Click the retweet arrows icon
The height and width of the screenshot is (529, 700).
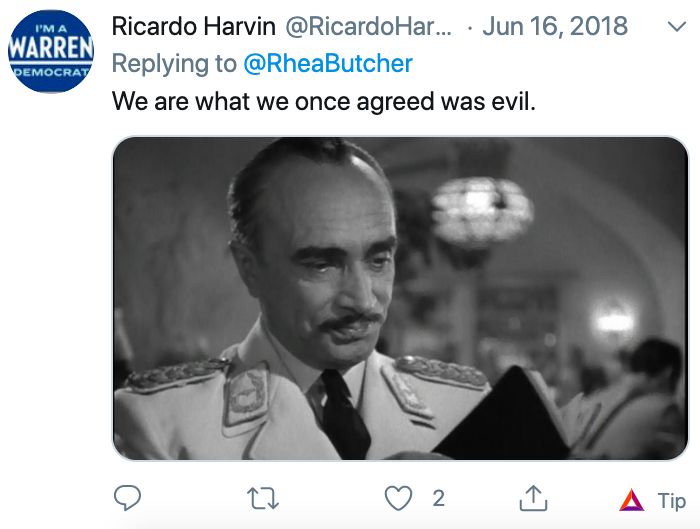pos(263,498)
